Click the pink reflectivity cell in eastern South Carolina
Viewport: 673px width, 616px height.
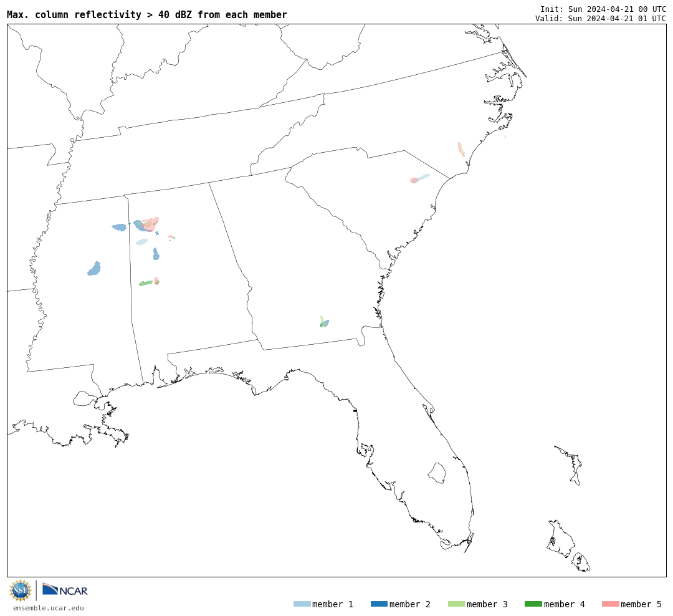point(414,180)
